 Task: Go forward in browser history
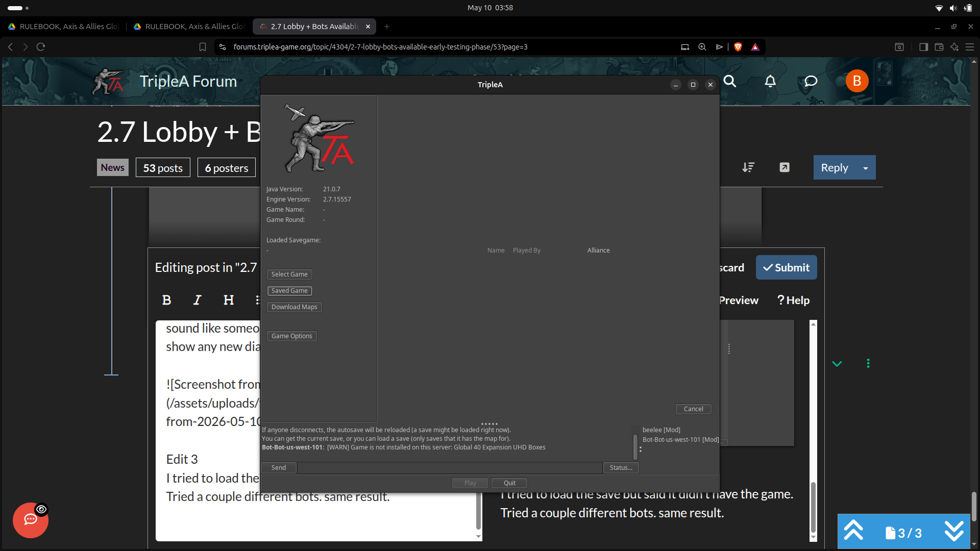(25, 47)
